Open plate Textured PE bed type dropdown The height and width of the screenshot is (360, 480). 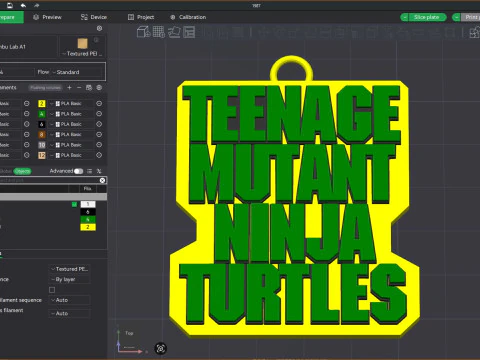pyautogui.click(x=69, y=269)
